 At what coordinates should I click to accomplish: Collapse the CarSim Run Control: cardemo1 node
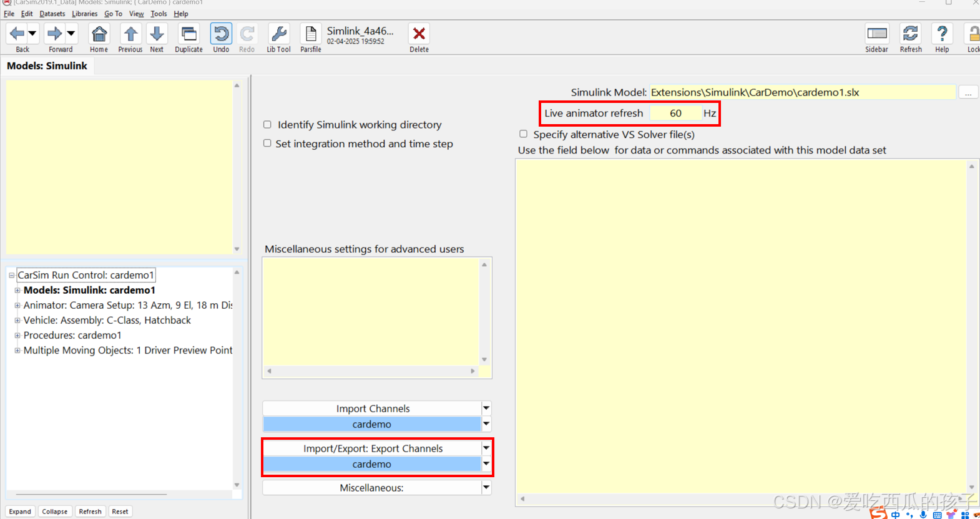point(11,275)
